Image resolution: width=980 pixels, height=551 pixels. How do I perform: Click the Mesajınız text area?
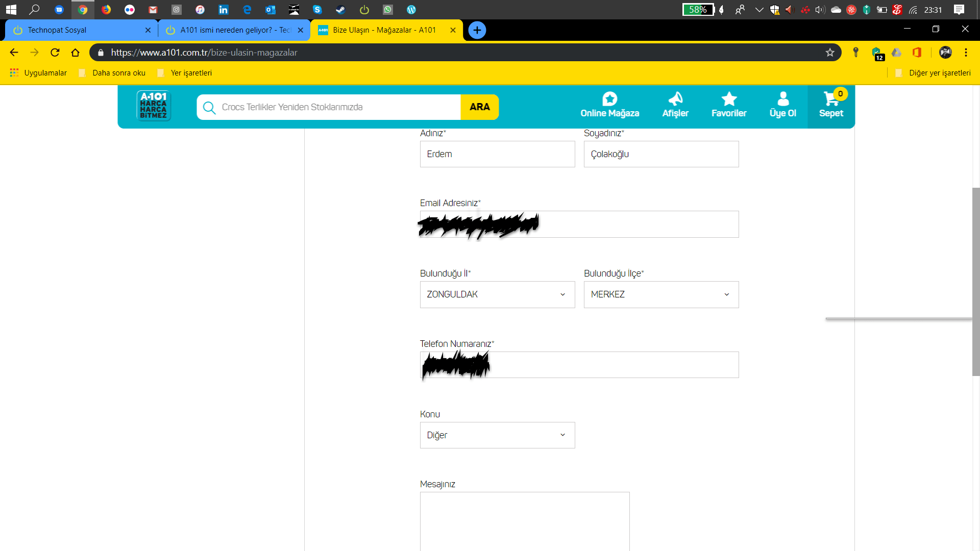point(525,520)
